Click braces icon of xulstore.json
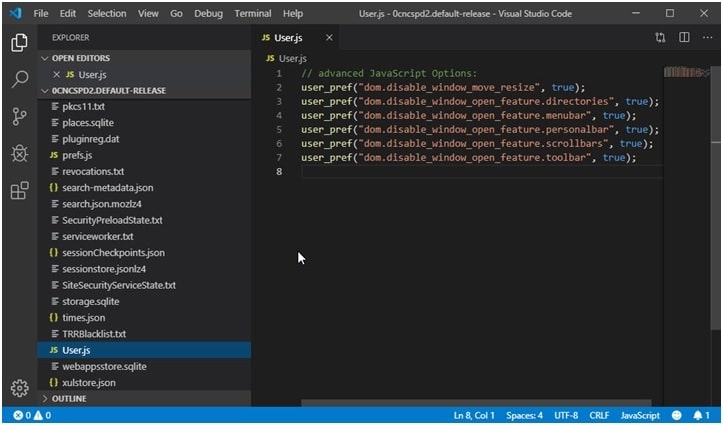This screenshot has width=723, height=425. [54, 383]
